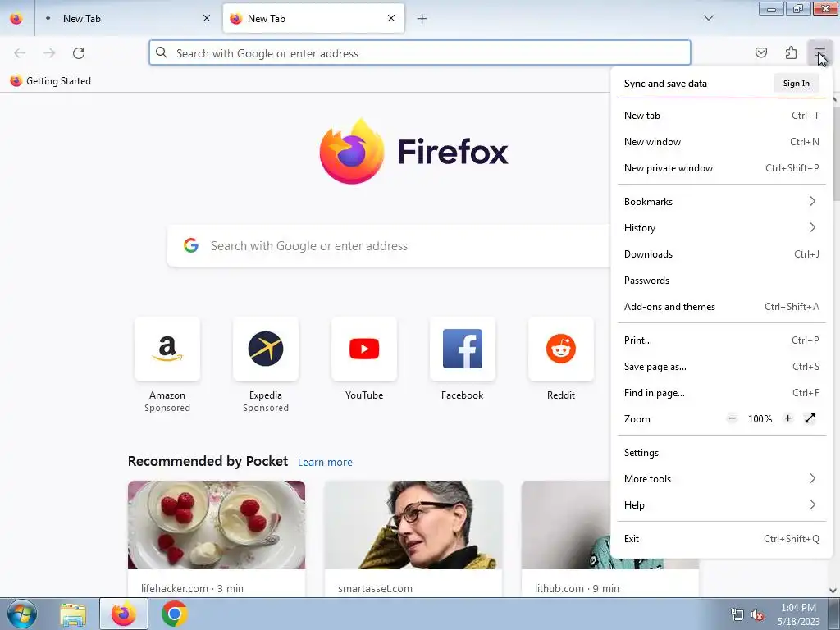Open the taskbar clock showing 1:04 PM
The width and height of the screenshot is (840, 630).
pos(798,614)
